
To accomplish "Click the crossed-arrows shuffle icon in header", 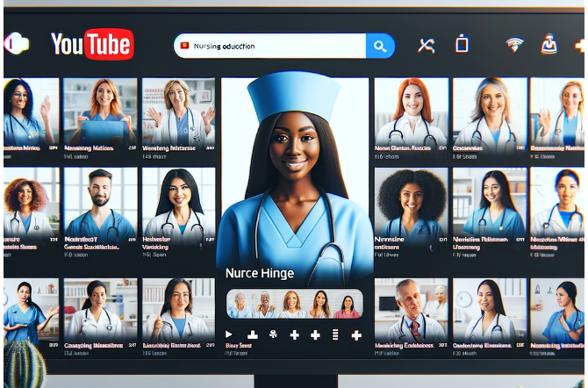I will (427, 45).
